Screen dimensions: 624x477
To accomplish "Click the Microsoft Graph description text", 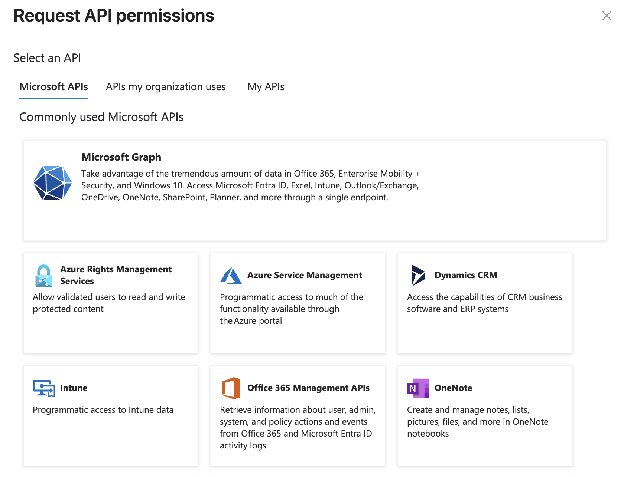I will [x=250, y=185].
